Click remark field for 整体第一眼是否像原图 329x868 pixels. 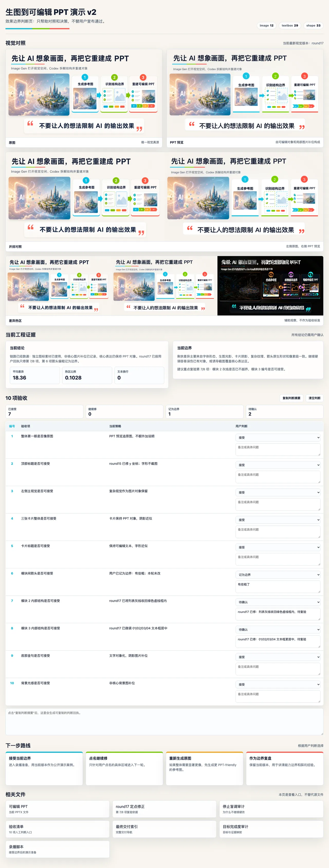pos(278,450)
